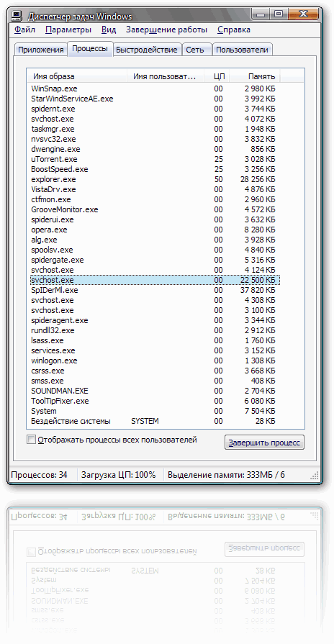Enable Отображать процессы всех пользователей checkbox
Screen dimensions: 334x644
[31, 440]
